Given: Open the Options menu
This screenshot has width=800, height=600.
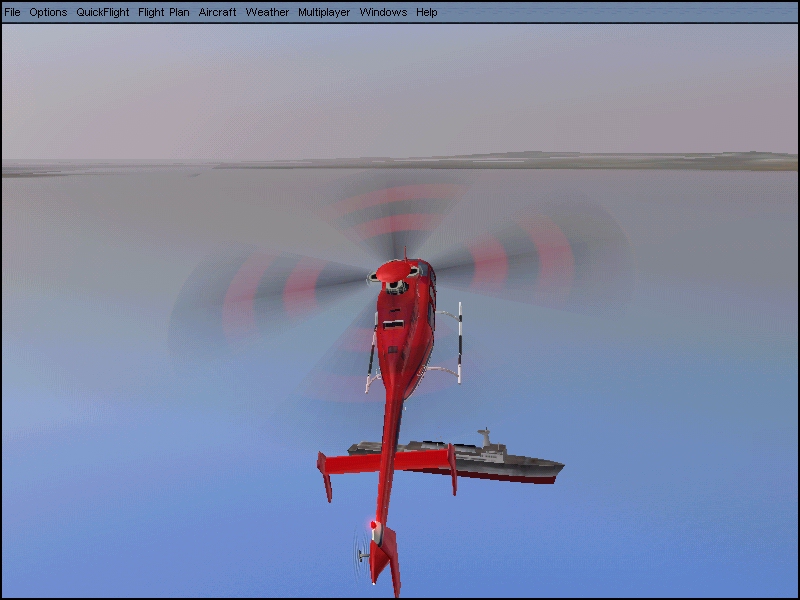Looking at the screenshot, I should click(x=48, y=12).
